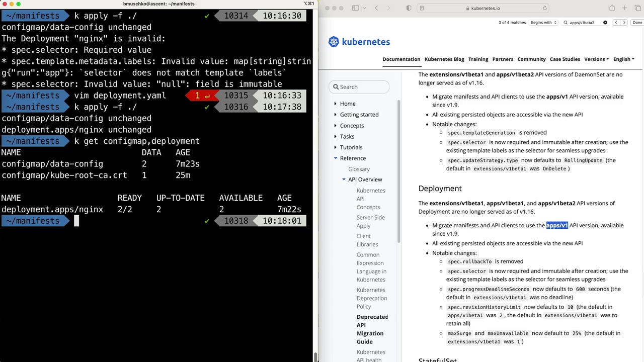Open the Community nav link
The image size is (644, 362).
click(531, 59)
